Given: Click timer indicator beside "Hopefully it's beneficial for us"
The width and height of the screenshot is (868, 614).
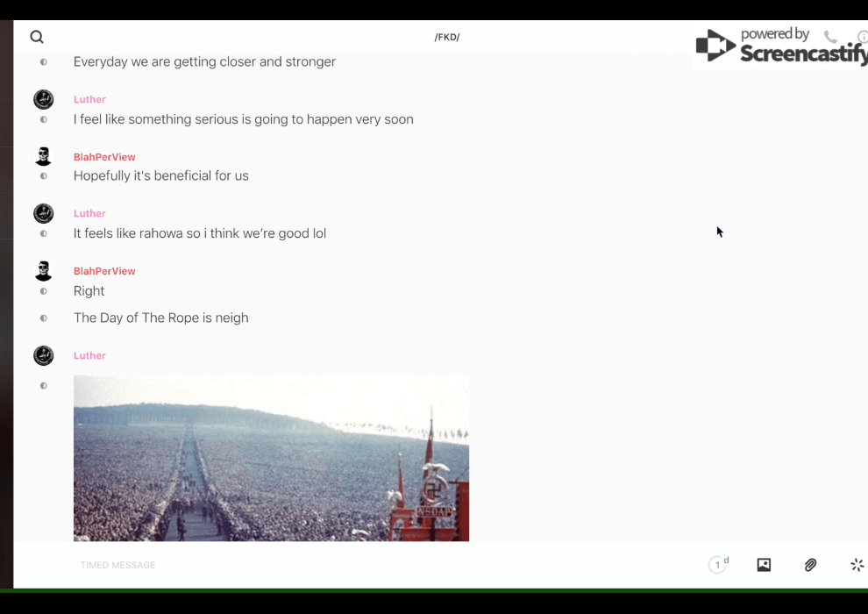Looking at the screenshot, I should 43,176.
